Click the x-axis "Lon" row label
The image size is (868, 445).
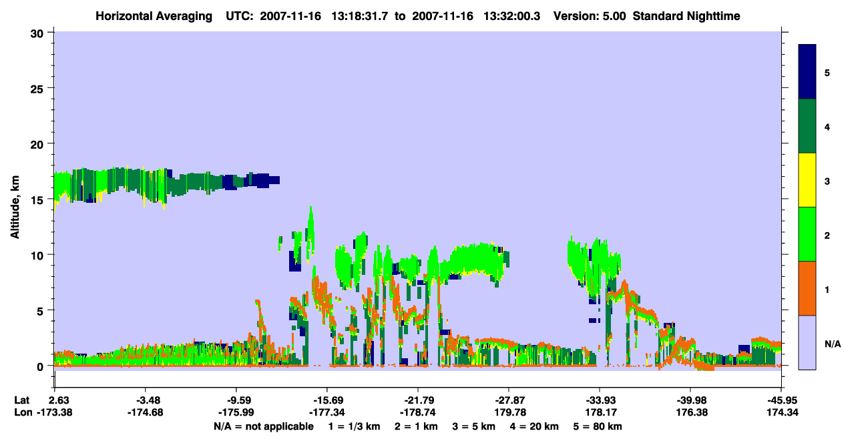pos(23,412)
